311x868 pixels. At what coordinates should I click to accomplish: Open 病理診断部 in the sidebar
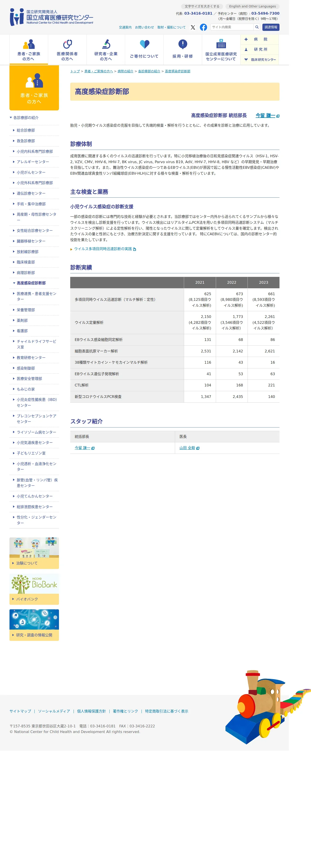(26, 273)
